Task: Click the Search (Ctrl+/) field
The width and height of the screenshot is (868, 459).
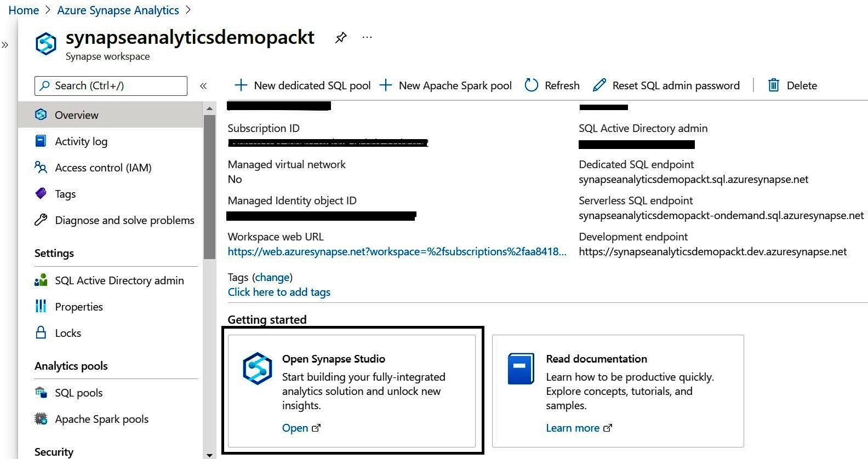Action: pyautogui.click(x=111, y=86)
